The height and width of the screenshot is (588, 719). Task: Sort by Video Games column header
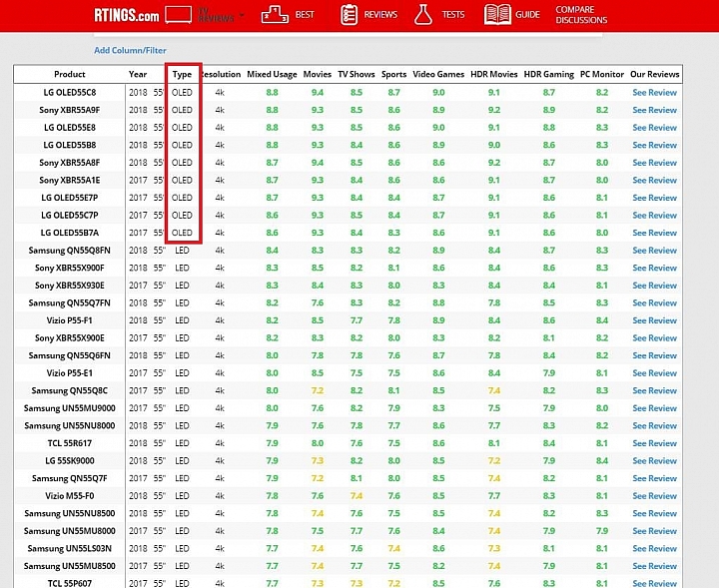click(438, 74)
